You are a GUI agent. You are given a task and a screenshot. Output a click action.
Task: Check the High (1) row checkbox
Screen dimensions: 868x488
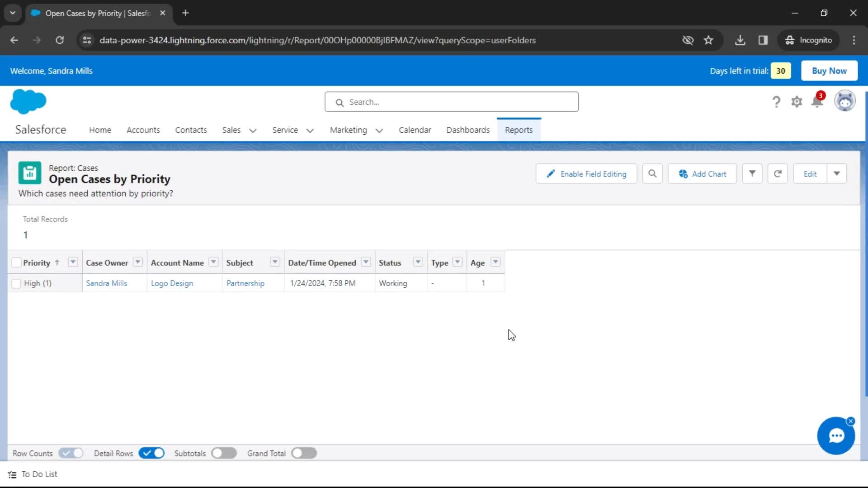tap(16, 283)
